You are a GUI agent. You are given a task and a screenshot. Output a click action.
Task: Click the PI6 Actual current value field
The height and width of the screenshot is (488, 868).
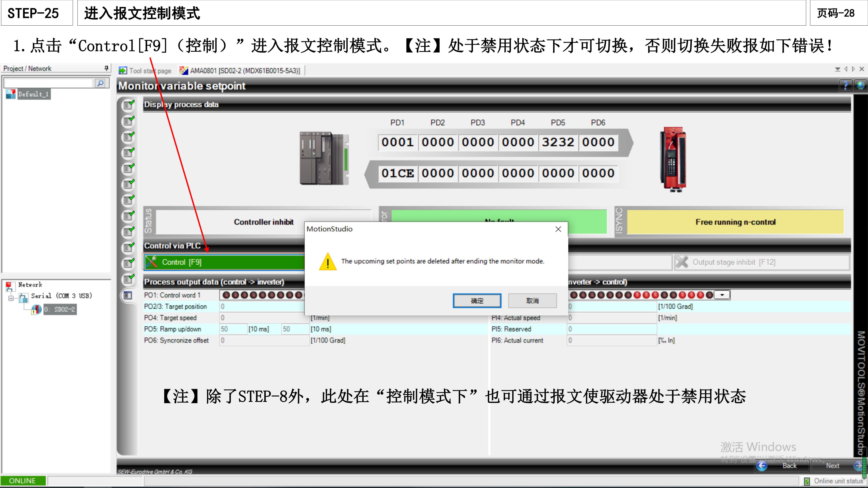coord(612,341)
